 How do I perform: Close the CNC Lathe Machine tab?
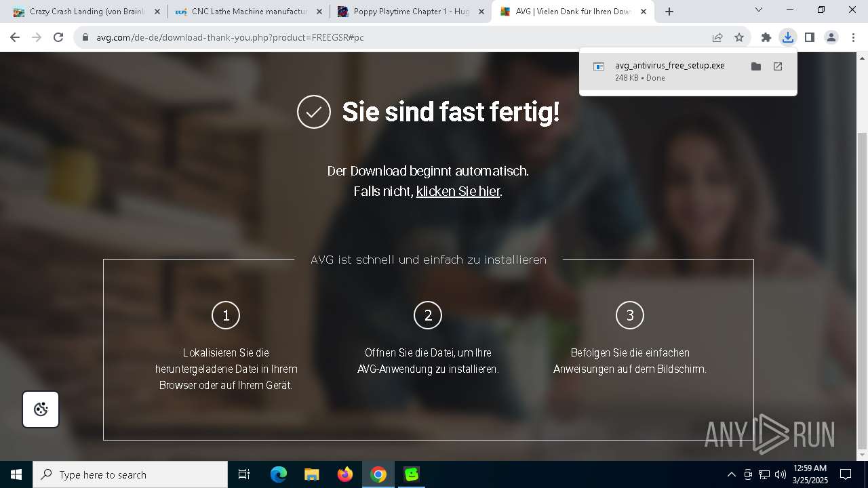319,12
